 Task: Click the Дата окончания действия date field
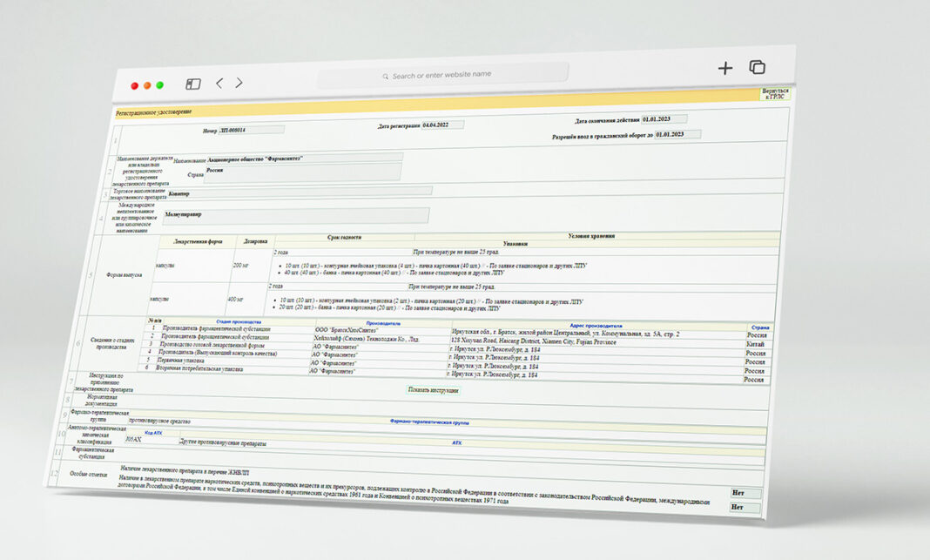(664, 118)
